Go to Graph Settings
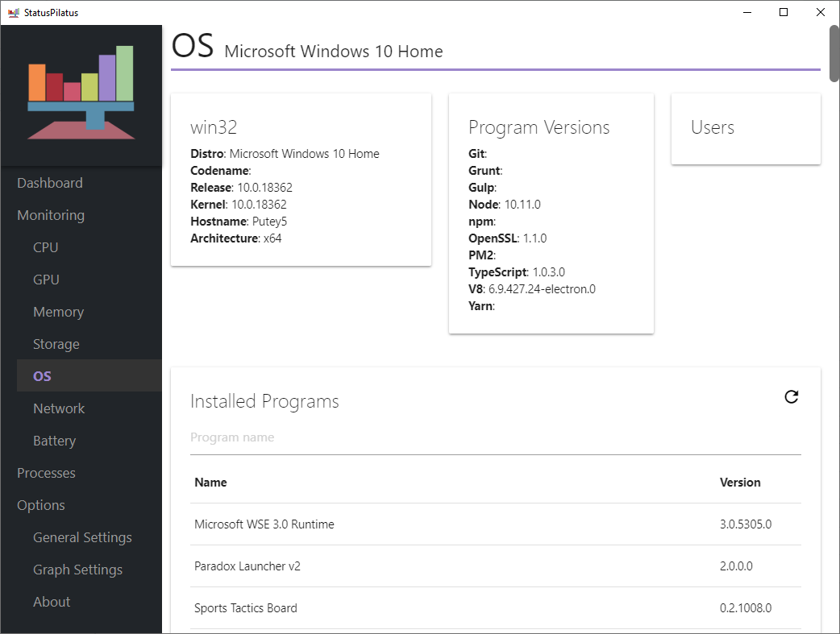Image resolution: width=840 pixels, height=634 pixels. tap(77, 570)
